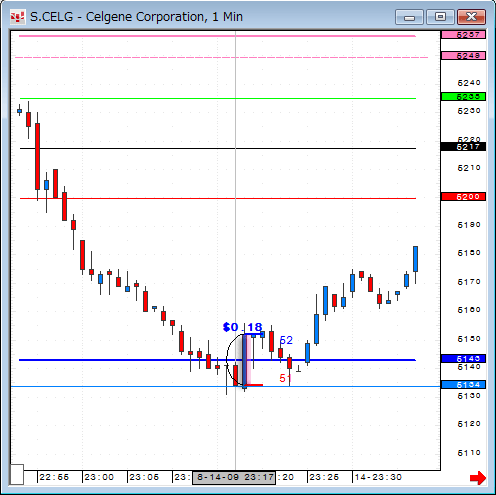Image resolution: width=496 pixels, height=495 pixels.
Task: Select the green 5235 price label
Action: 463,97
